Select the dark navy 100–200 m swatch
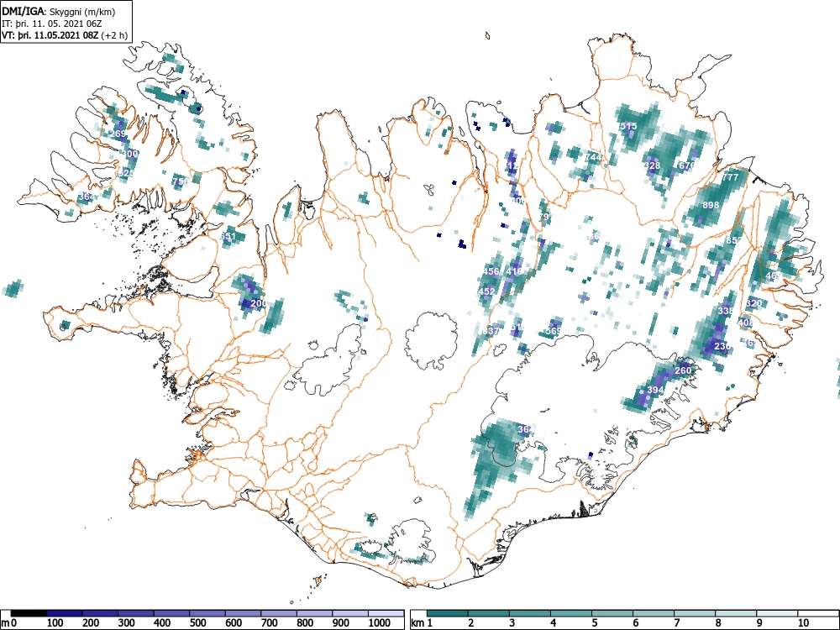 coord(65,613)
